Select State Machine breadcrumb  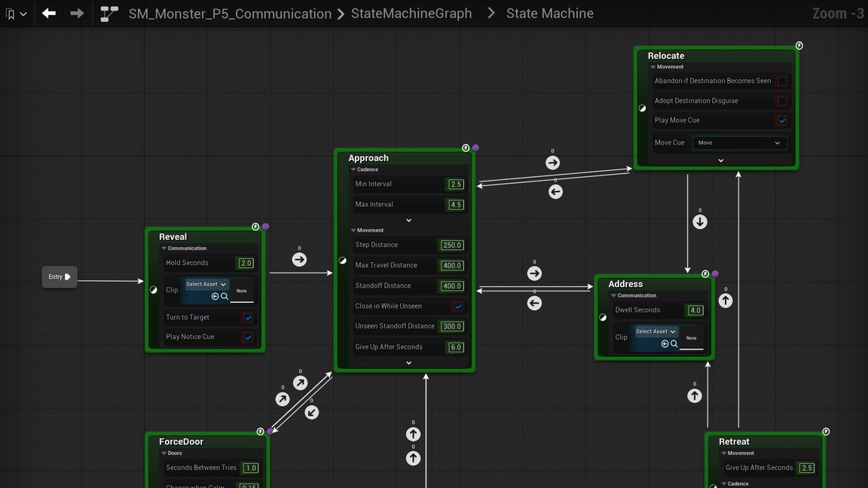point(550,14)
